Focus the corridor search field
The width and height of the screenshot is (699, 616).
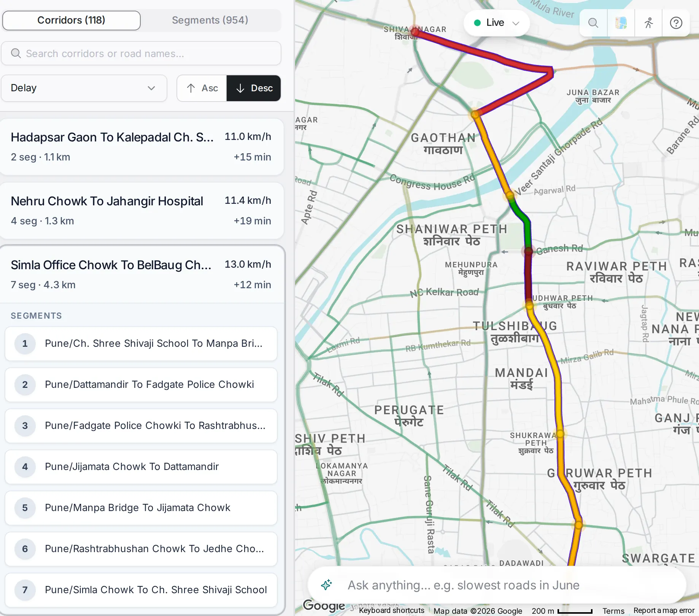coord(141,53)
